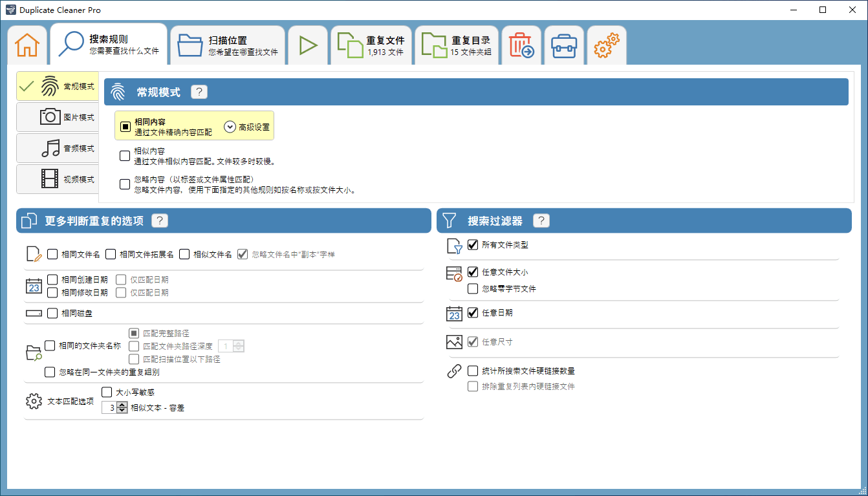Click the toolbox icon in the toolbar
Viewport: 868px width, 496px height.
pos(563,44)
